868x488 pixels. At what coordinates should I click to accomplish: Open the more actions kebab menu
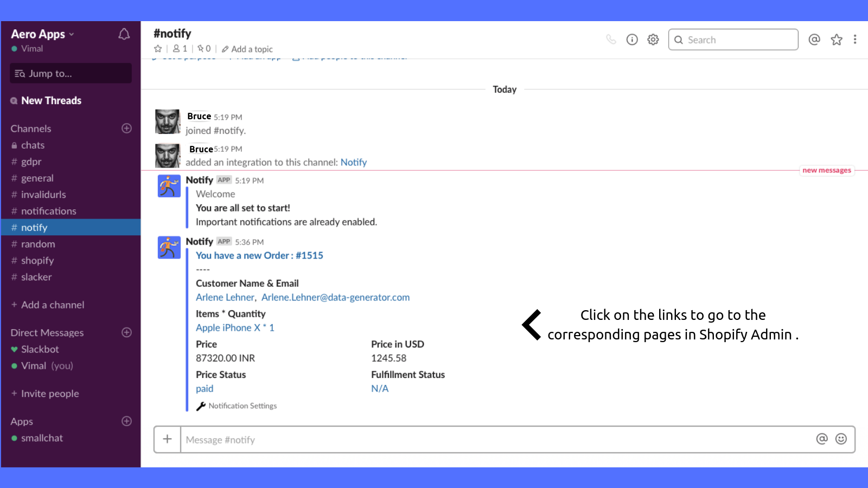coord(856,39)
